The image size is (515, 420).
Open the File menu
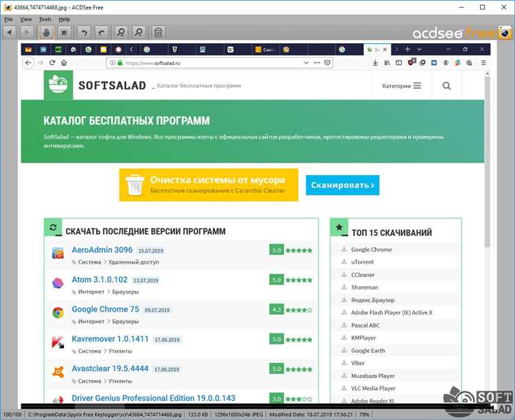pyautogui.click(x=8, y=19)
